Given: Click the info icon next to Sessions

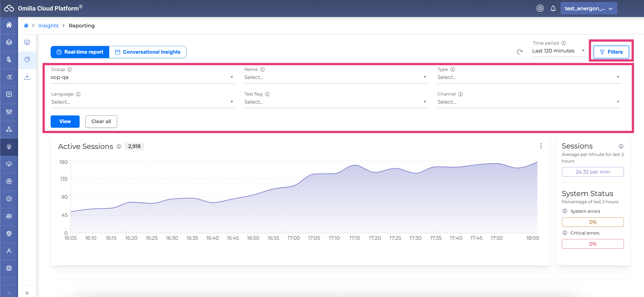Looking at the screenshot, I should 621,146.
